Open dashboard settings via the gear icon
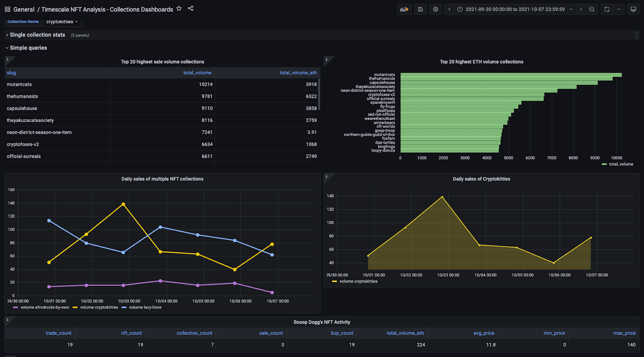Screen dimensions: 644x357 pyautogui.click(x=436, y=9)
